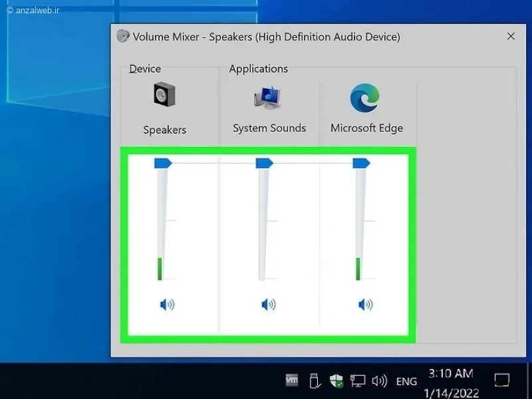Click the System Sounds text label
Viewport: 532px width, 399px height.
coord(269,128)
